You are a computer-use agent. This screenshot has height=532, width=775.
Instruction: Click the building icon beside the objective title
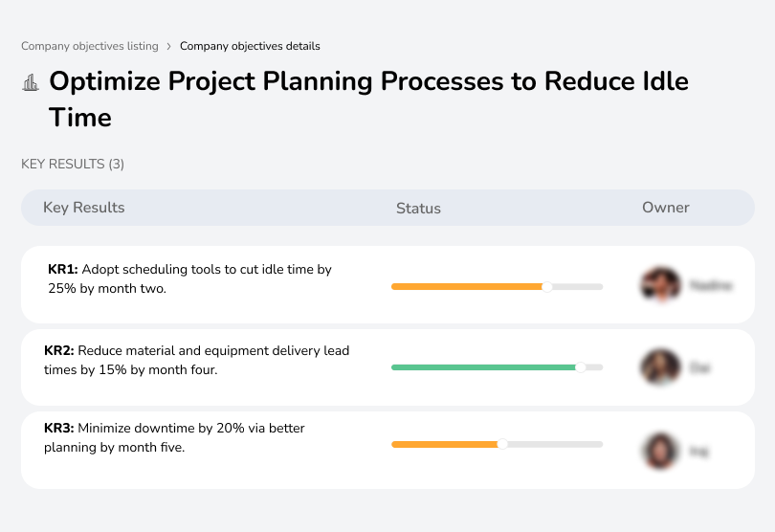click(31, 82)
